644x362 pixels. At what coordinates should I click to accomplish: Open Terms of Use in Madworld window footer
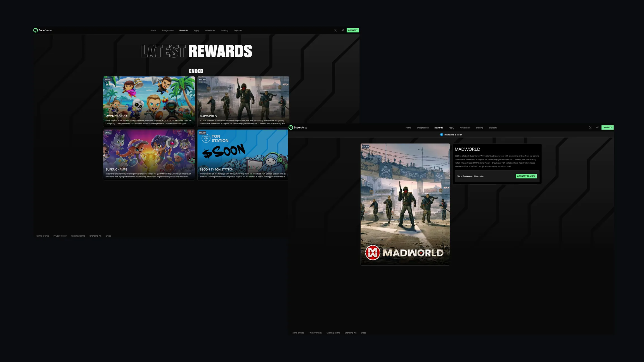click(x=298, y=333)
